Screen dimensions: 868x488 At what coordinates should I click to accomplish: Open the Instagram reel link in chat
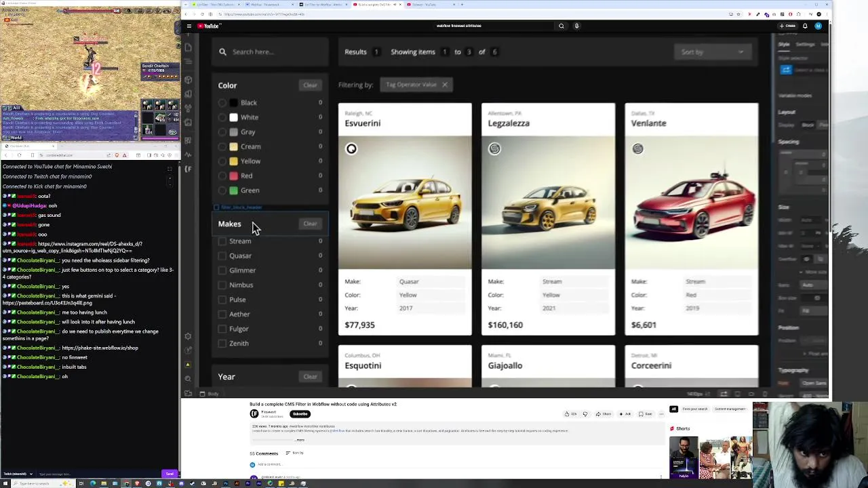pyautogui.click(x=72, y=247)
